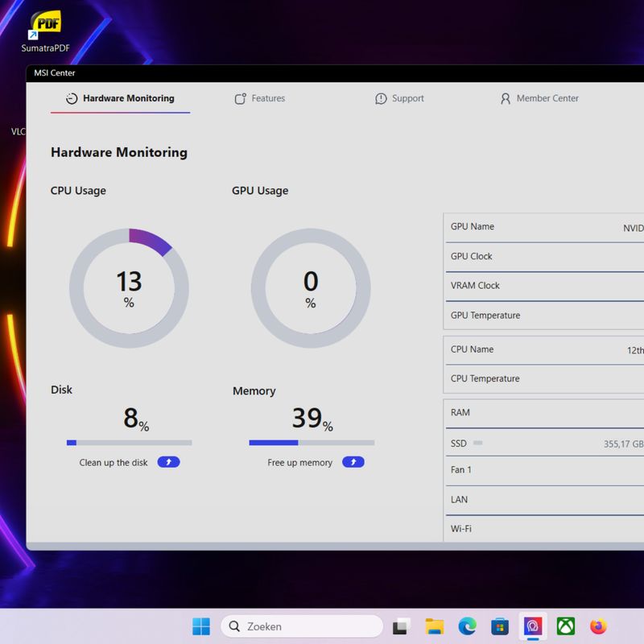Open the Support tab
Image resolution: width=644 pixels, height=644 pixels.
(399, 98)
